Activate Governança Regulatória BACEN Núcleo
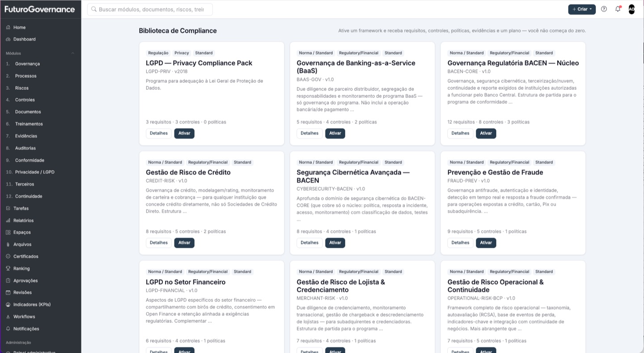The image size is (644, 353). click(x=486, y=133)
